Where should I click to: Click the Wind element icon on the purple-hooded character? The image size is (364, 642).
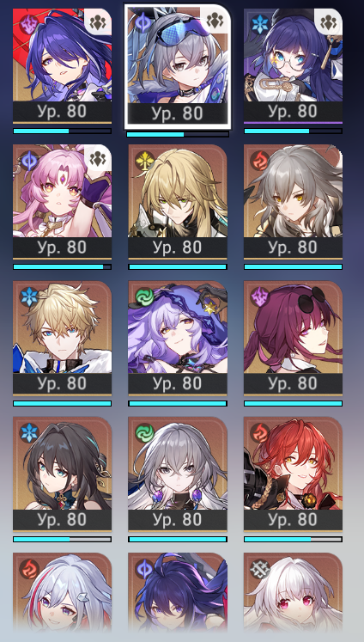click(x=144, y=297)
